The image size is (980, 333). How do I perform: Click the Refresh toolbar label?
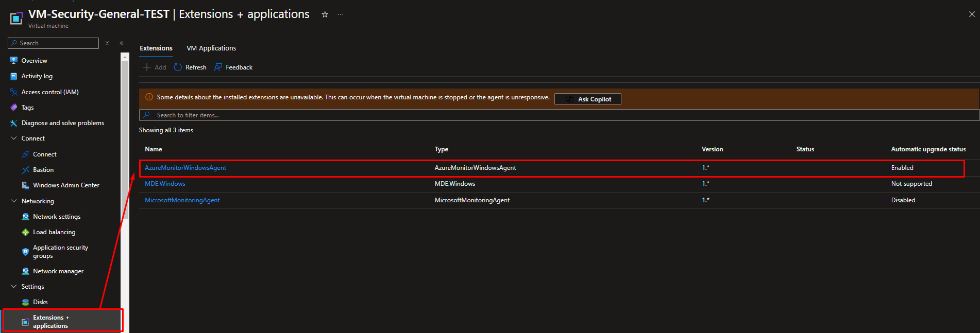click(x=196, y=67)
